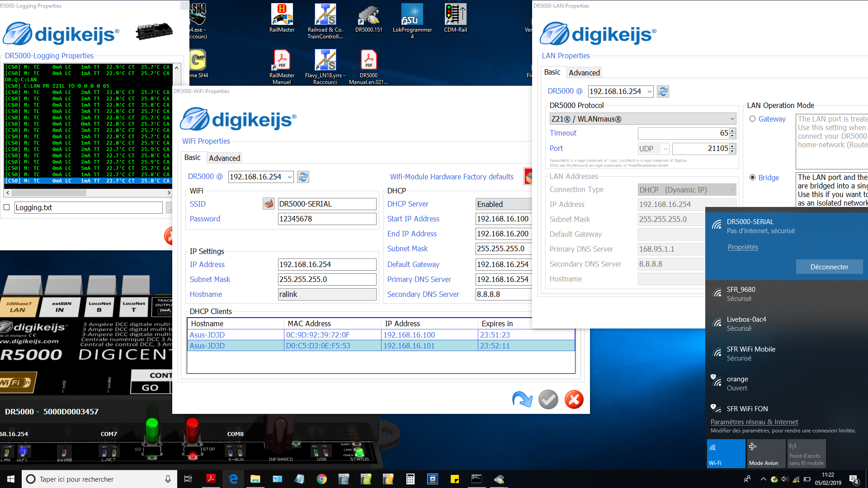Select the Basic tab in LAN Properties
The width and height of the screenshot is (868, 488).
(x=552, y=72)
